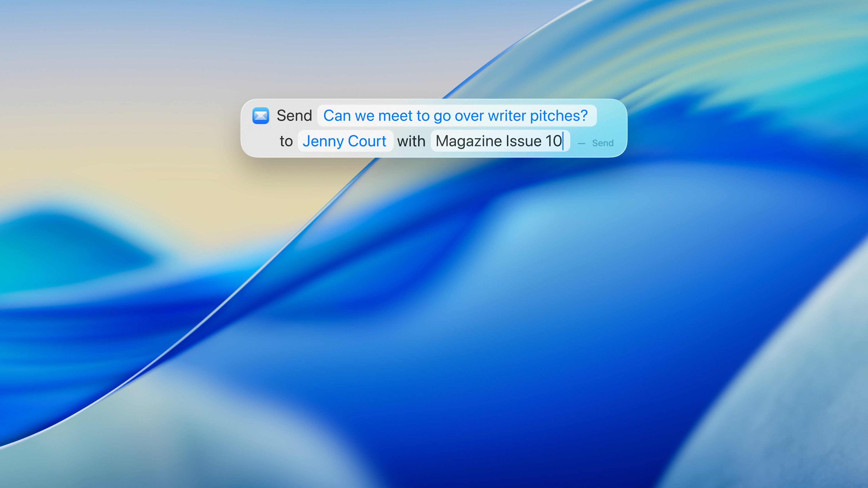The image size is (868, 488).
Task: Click the 'Send' action label beside the Mail icon
Action: pos(294,116)
